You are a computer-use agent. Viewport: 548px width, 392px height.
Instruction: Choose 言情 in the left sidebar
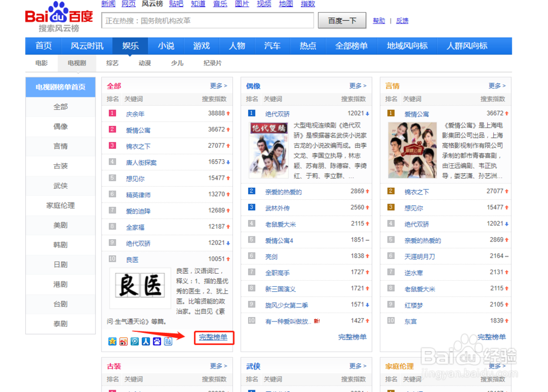click(x=60, y=146)
